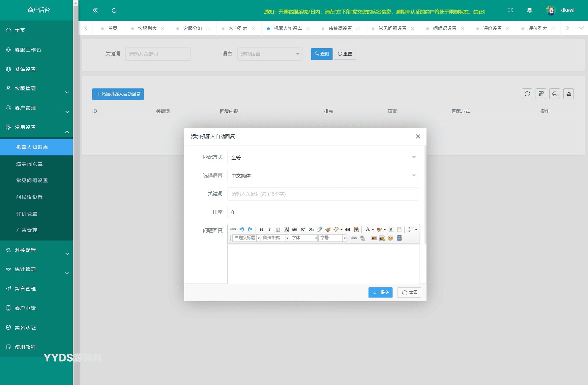
Task: Click the auto-typeset wand icon
Action: pyautogui.click(x=336, y=229)
